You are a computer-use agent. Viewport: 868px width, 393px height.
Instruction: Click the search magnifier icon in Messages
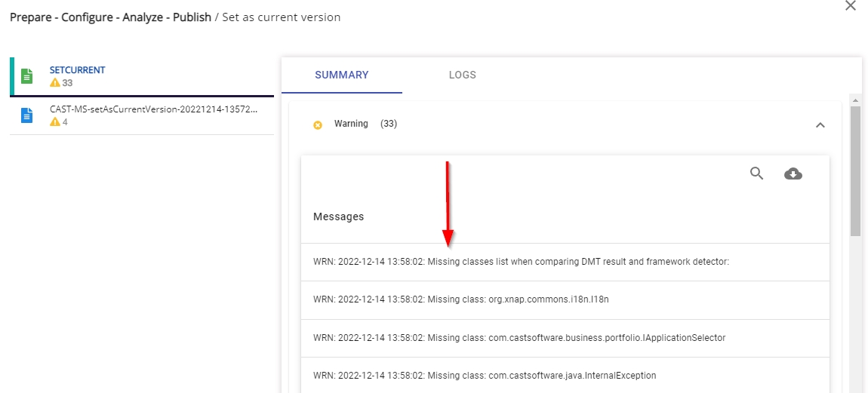[756, 173]
